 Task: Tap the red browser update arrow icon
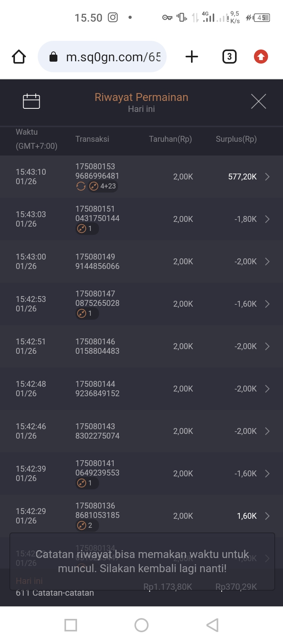point(261,57)
